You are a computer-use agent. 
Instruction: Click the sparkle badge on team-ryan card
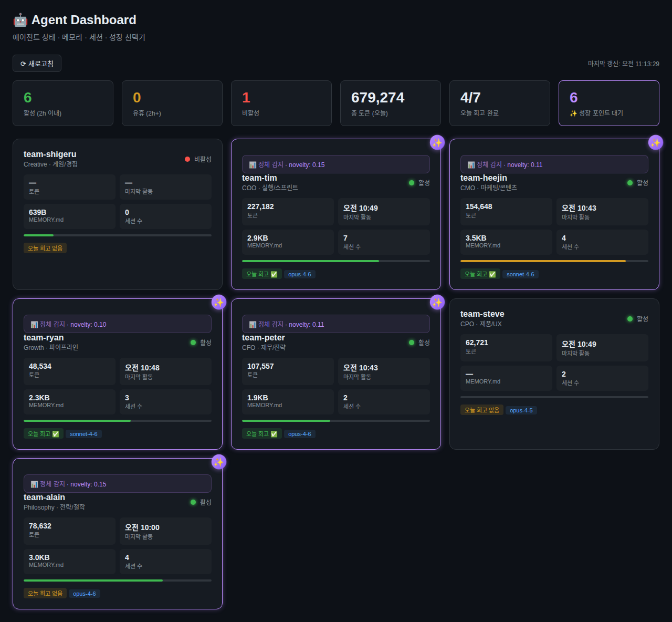[218, 302]
